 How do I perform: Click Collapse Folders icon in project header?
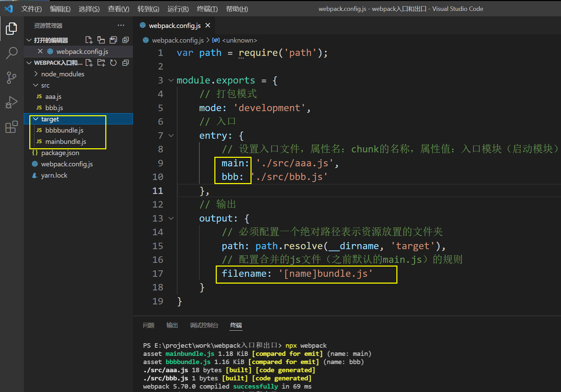(126, 63)
